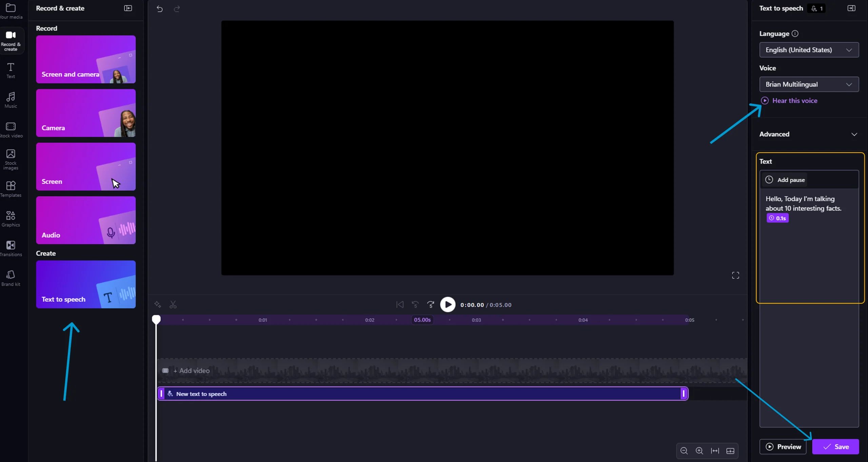868x462 pixels.
Task: Click the undo arrow icon
Action: 160,9
